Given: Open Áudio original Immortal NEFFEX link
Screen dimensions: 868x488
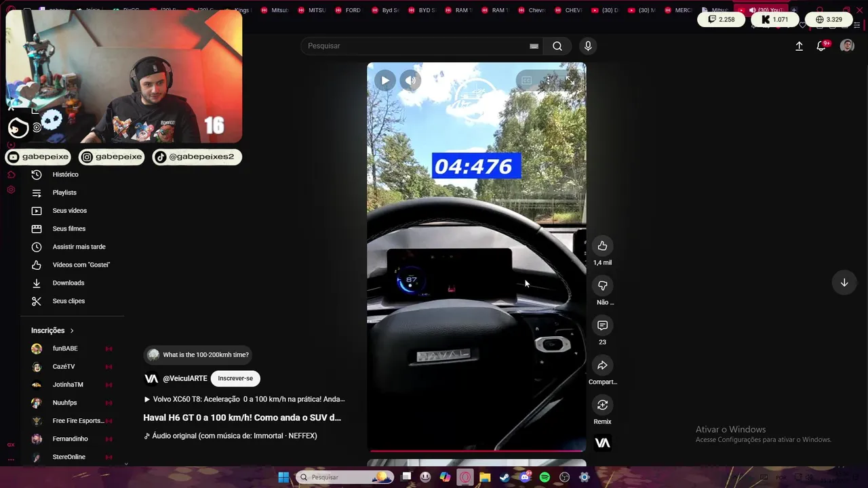Looking at the screenshot, I should (x=231, y=436).
